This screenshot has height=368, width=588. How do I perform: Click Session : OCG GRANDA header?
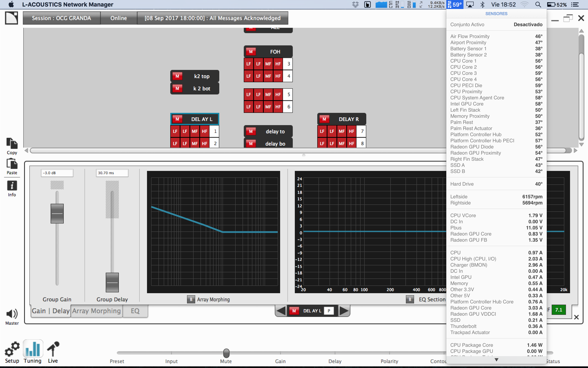(x=61, y=18)
